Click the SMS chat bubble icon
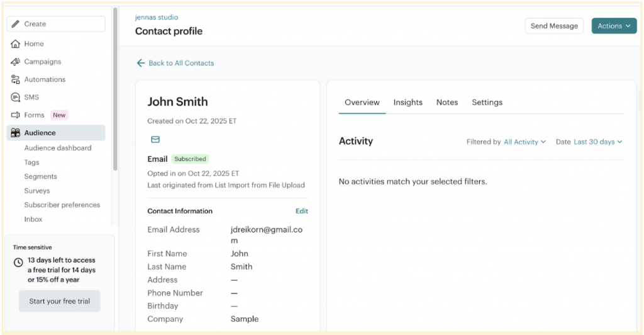The height and width of the screenshot is (335, 644). (15, 98)
